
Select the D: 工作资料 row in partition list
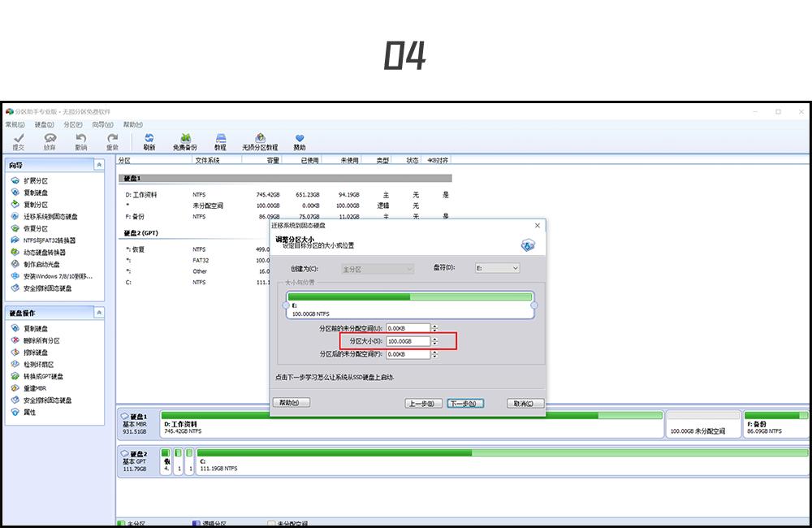286,195
